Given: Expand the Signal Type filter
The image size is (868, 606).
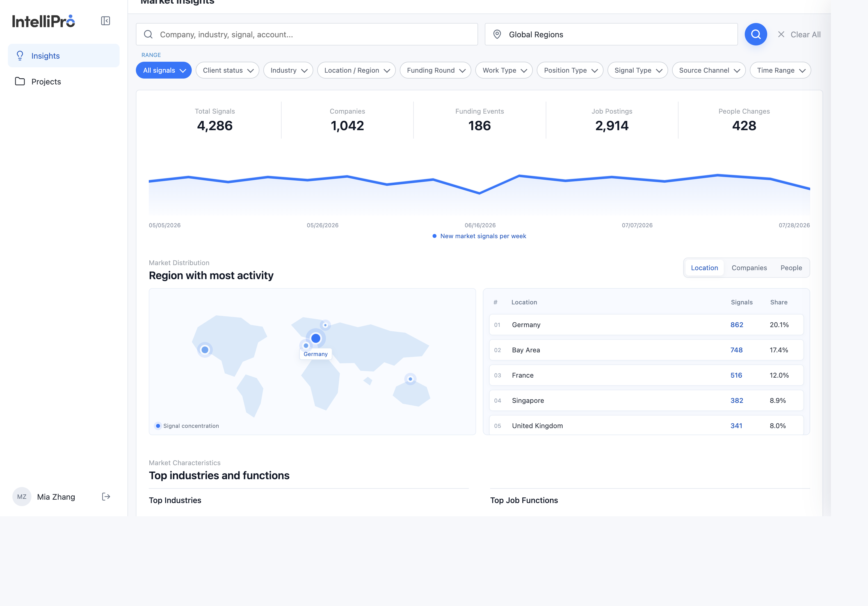Looking at the screenshot, I should coord(638,70).
